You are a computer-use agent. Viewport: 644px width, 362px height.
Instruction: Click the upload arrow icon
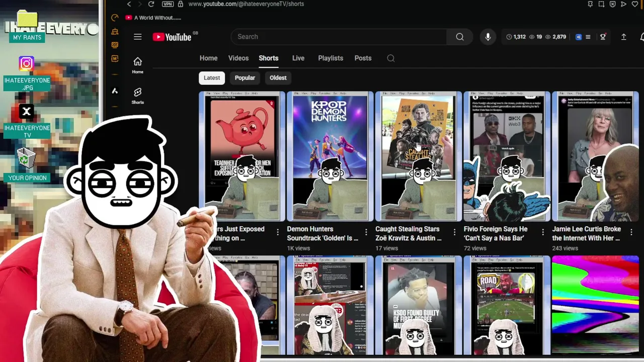[x=623, y=37]
